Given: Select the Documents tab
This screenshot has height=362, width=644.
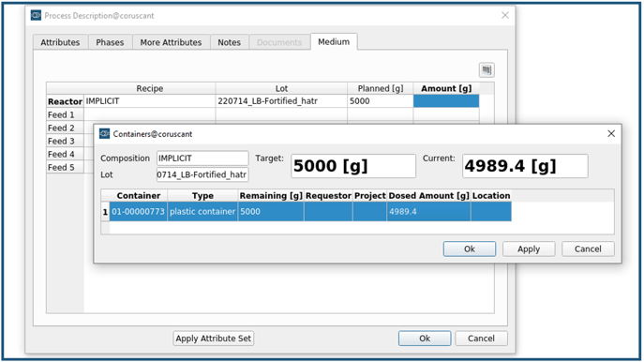Looking at the screenshot, I should coord(279,42).
